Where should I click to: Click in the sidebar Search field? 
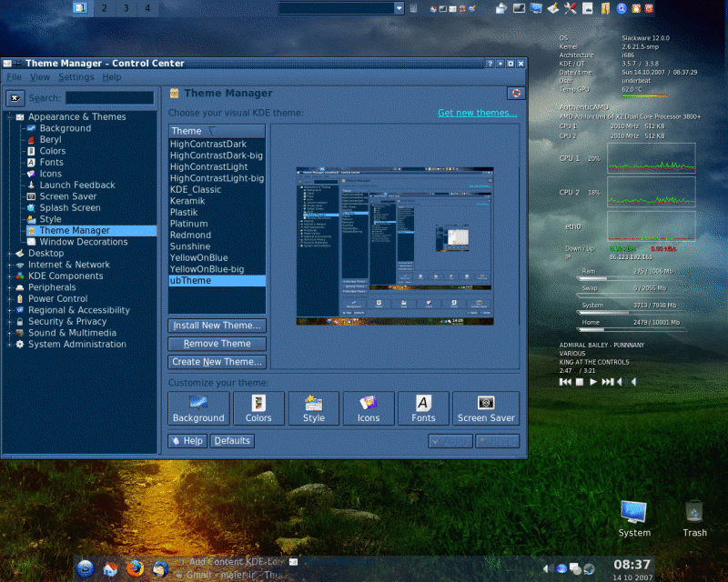(109, 98)
